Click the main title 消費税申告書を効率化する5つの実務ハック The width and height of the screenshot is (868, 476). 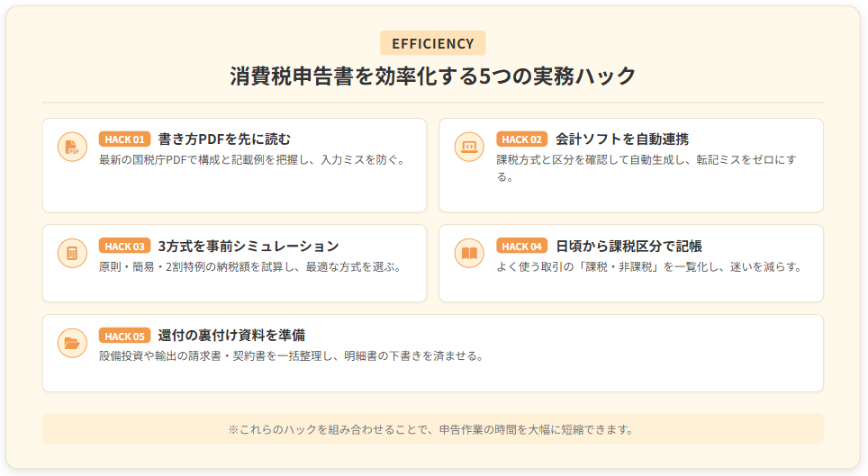click(x=433, y=76)
